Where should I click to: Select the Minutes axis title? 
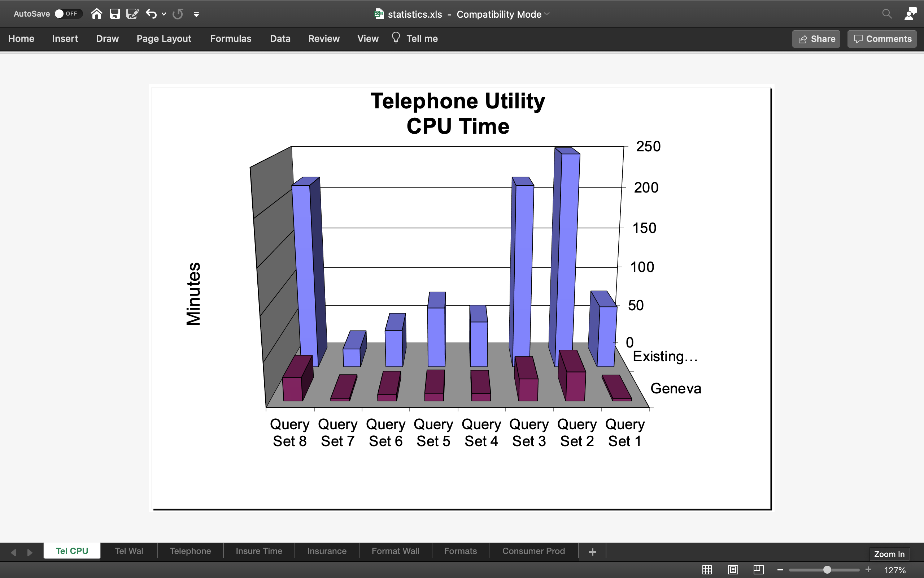pyautogui.click(x=193, y=294)
